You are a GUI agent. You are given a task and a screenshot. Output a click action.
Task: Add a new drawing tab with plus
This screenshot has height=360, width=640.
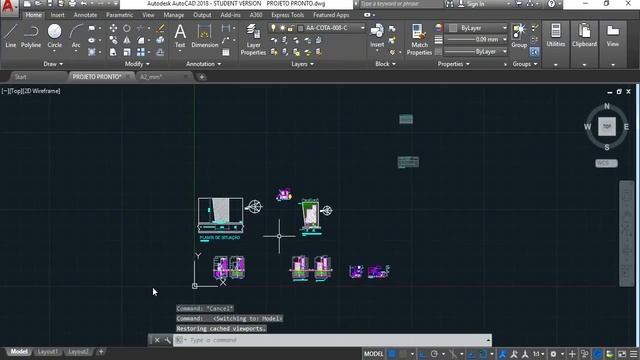pyautogui.click(x=202, y=77)
